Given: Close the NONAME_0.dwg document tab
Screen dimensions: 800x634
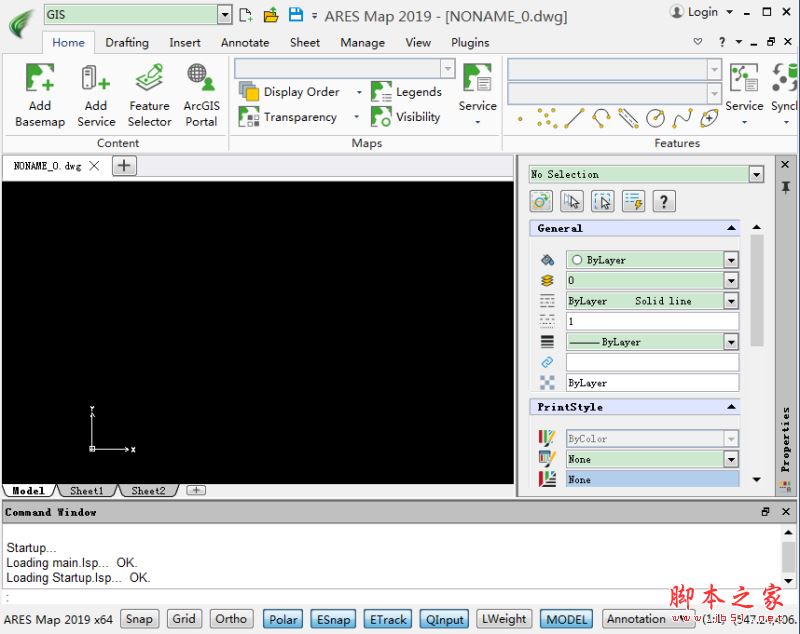Looking at the screenshot, I should 94,166.
